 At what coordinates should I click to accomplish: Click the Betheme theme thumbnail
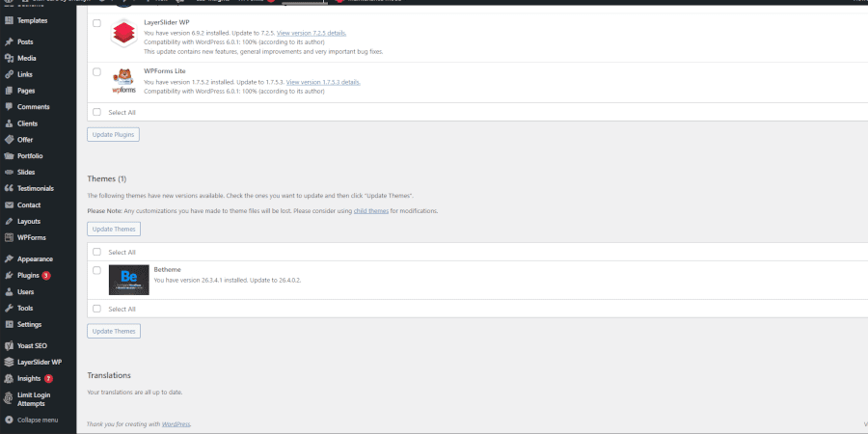pos(129,280)
